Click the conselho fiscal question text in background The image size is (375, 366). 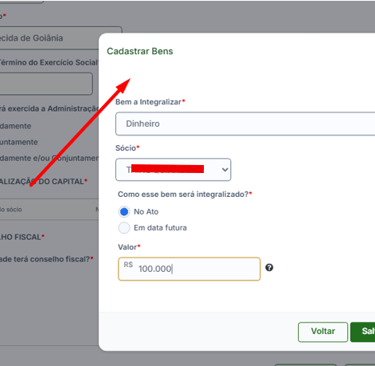pyautogui.click(x=46, y=259)
